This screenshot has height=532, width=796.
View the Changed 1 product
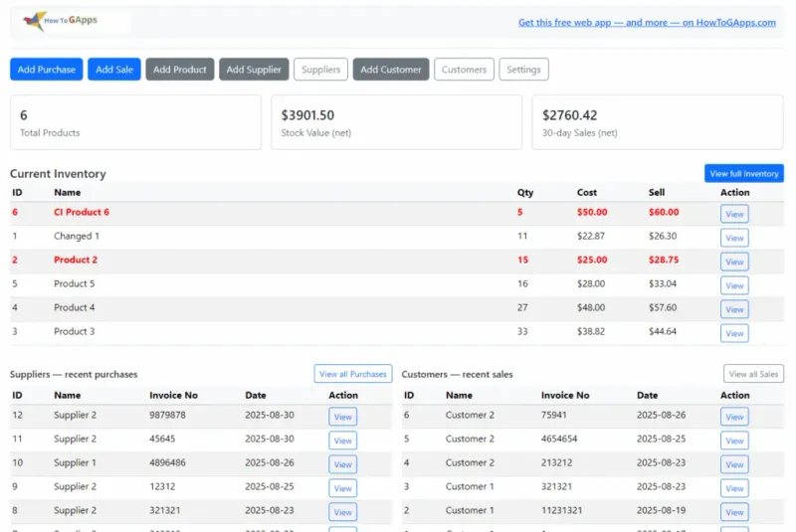734,238
